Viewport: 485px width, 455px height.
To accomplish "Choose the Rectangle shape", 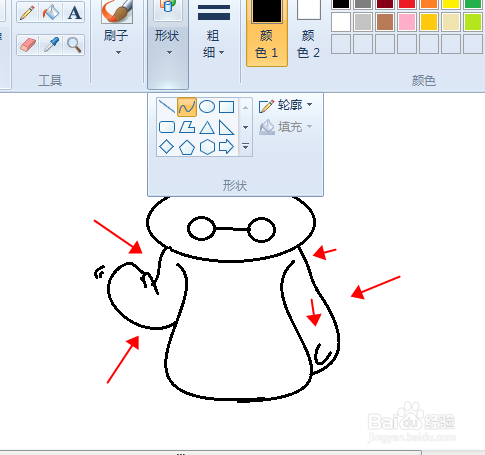I will pyautogui.click(x=227, y=107).
